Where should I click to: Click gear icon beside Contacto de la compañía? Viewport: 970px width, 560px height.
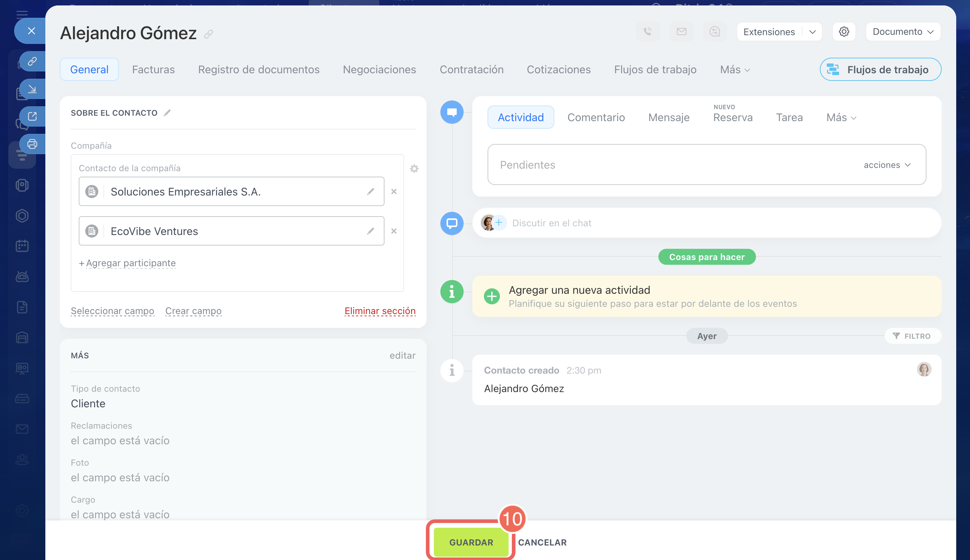(414, 168)
